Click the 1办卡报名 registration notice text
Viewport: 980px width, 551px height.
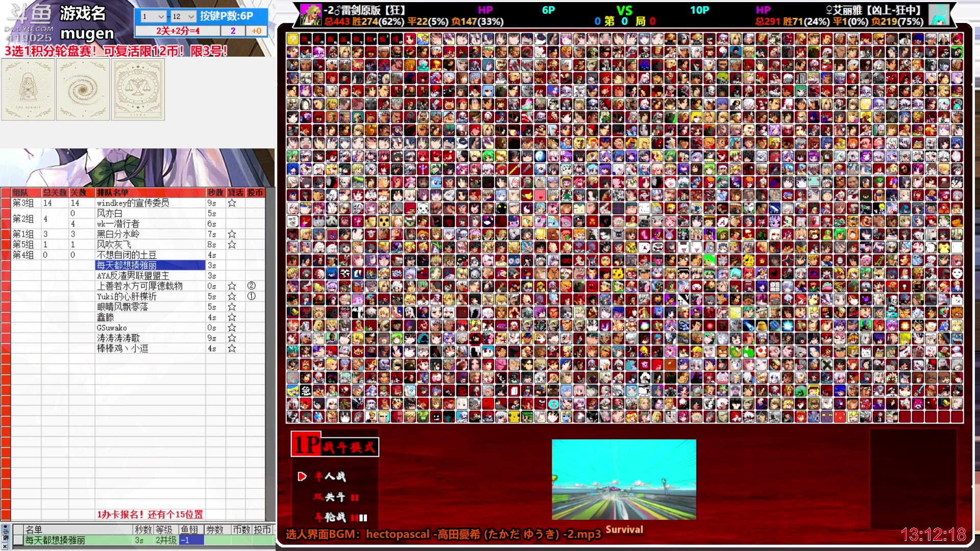coord(150,514)
